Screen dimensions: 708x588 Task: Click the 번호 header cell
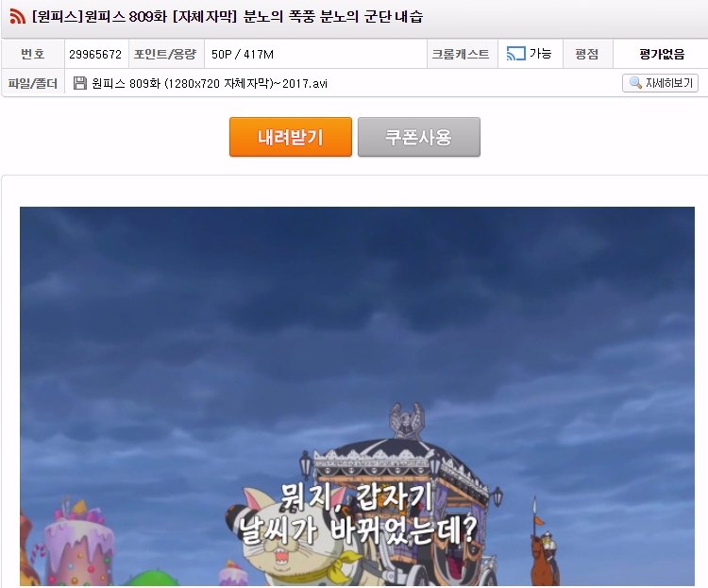click(33, 54)
